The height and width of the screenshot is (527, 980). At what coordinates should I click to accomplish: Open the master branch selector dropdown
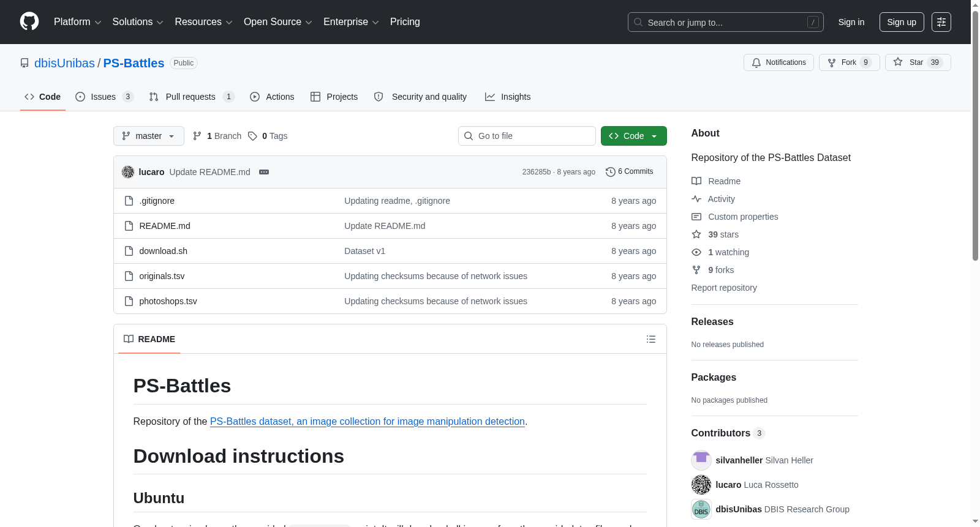149,136
